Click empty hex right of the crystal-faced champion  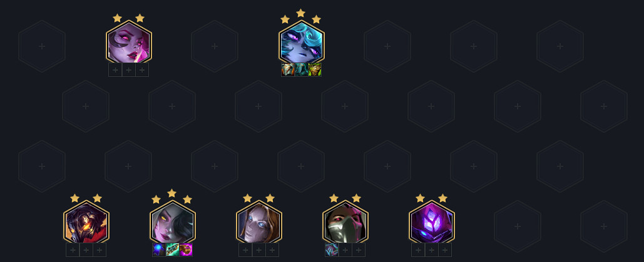point(518,226)
